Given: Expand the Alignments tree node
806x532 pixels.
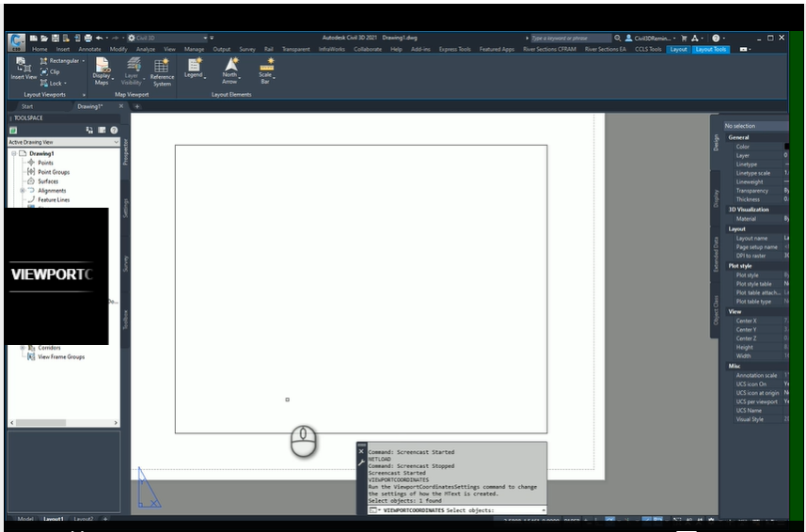Looking at the screenshot, I should click(x=23, y=191).
